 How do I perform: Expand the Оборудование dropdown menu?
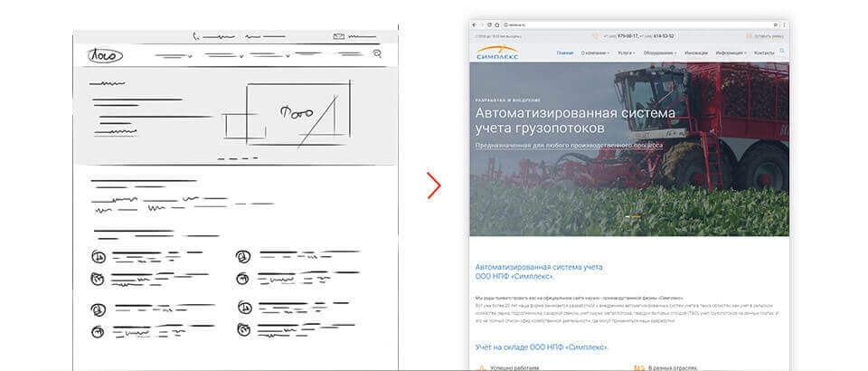660,52
